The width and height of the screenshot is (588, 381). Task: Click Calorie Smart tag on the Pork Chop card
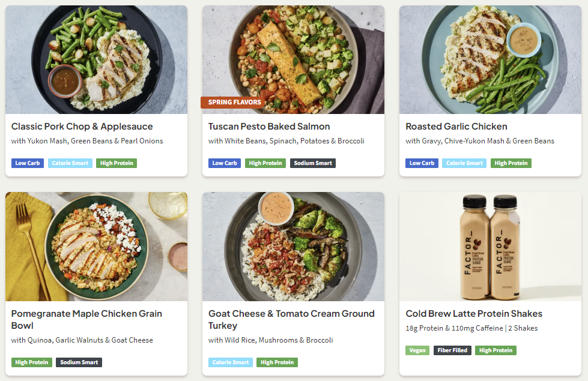70,163
